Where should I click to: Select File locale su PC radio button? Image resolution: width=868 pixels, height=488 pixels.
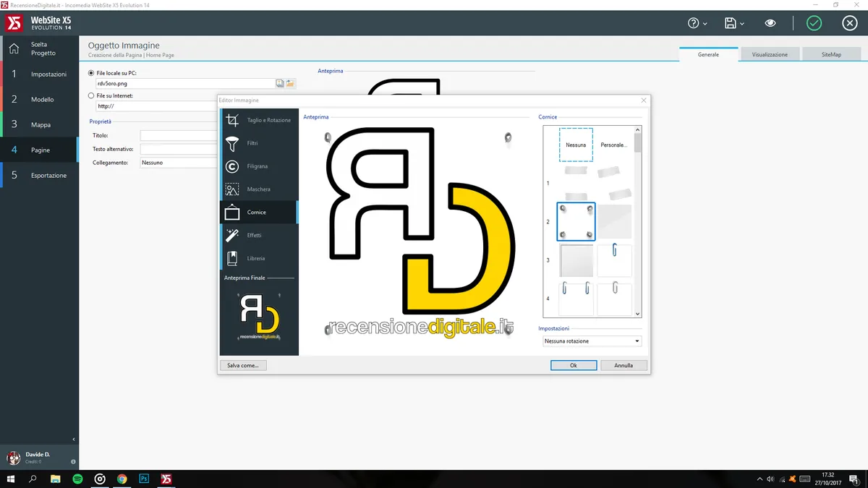point(91,73)
